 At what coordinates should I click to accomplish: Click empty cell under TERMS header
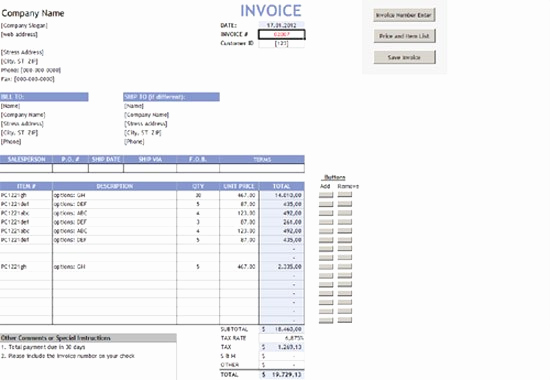pyautogui.click(x=262, y=168)
